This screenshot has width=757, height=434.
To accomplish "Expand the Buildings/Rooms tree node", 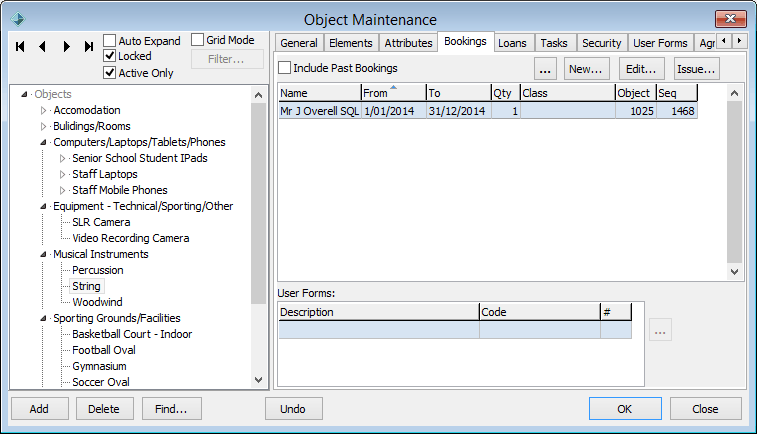I will pos(43,126).
